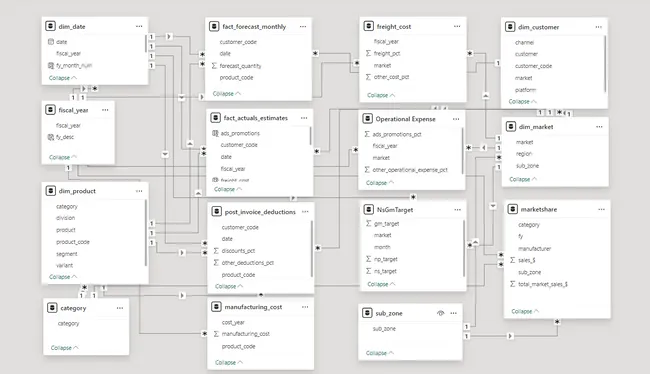
Task: Collapse the Operational Expense table
Action: [380, 182]
